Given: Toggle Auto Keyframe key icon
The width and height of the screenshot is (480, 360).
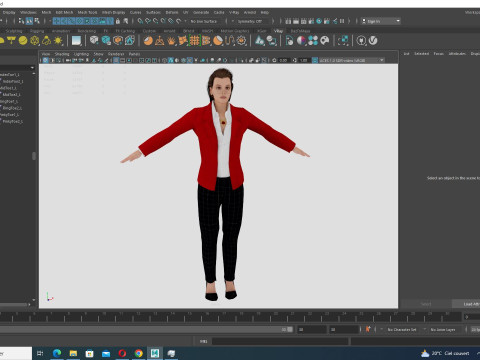Looking at the screenshot, I should (368, 329).
